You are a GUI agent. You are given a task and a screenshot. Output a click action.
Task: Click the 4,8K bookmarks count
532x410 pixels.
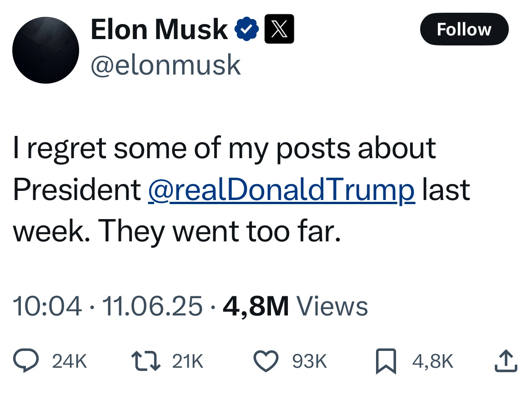(432, 361)
